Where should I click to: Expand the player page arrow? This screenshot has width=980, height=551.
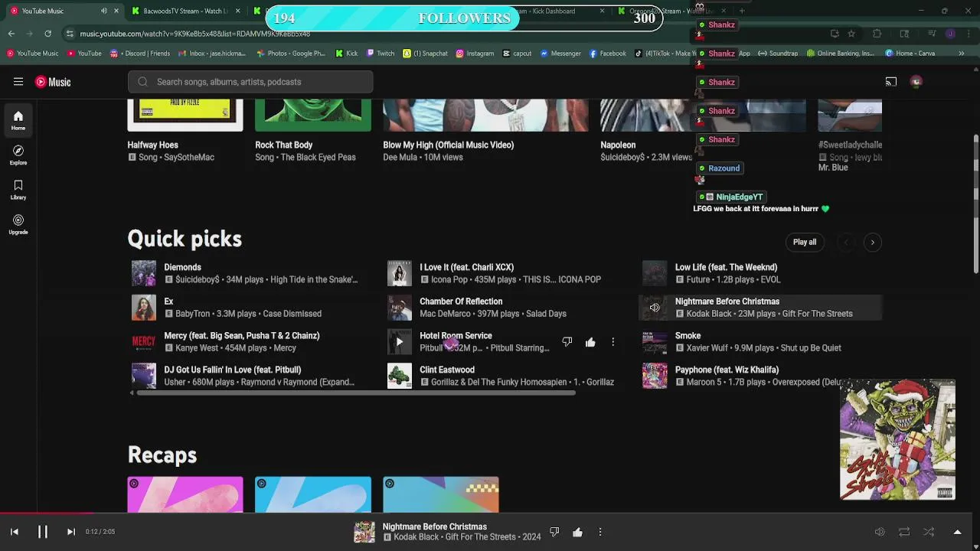click(957, 532)
